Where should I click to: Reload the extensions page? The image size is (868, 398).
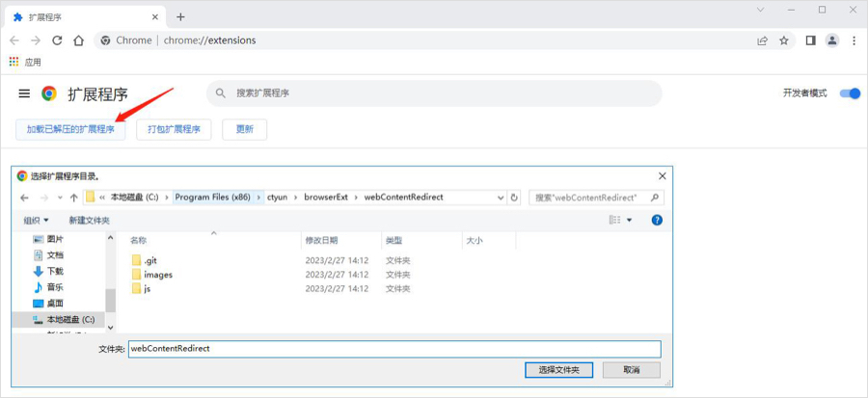click(57, 40)
